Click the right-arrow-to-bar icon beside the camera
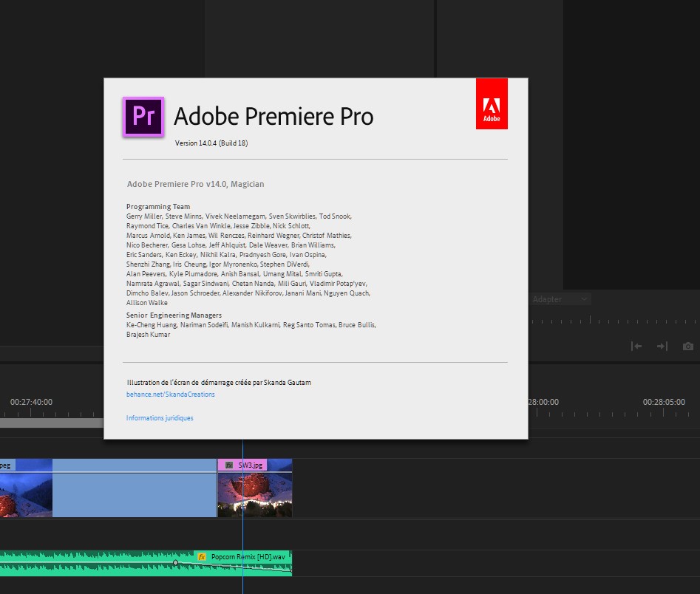The height and width of the screenshot is (594, 700). (x=662, y=346)
